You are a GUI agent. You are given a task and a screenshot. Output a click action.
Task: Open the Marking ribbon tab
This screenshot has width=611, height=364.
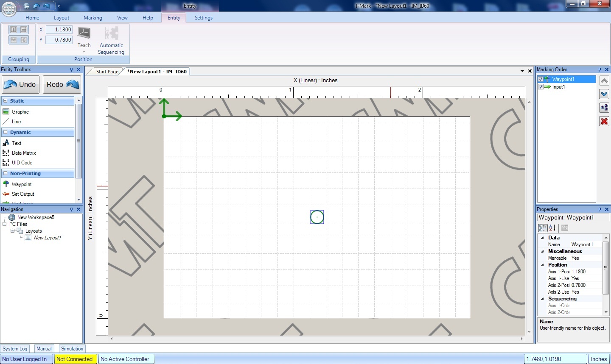pos(92,18)
